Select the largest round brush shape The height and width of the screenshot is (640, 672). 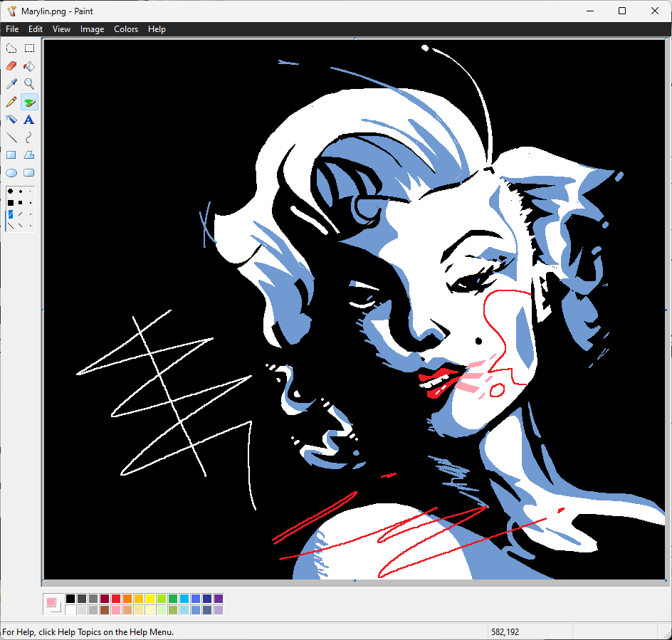pyautogui.click(x=11, y=192)
